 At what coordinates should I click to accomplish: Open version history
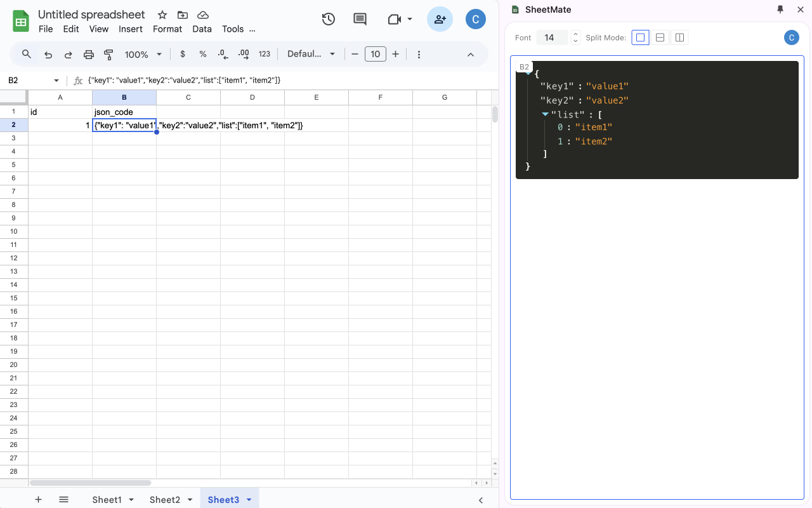328,19
